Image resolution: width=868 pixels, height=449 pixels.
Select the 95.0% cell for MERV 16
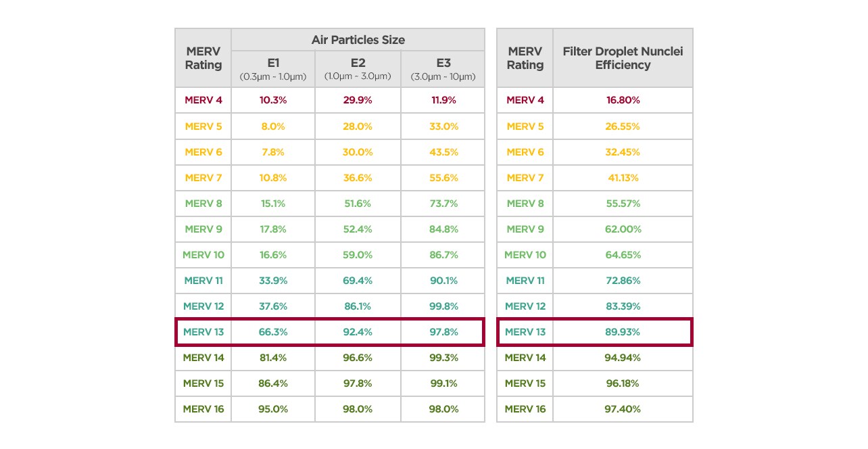[x=273, y=409]
